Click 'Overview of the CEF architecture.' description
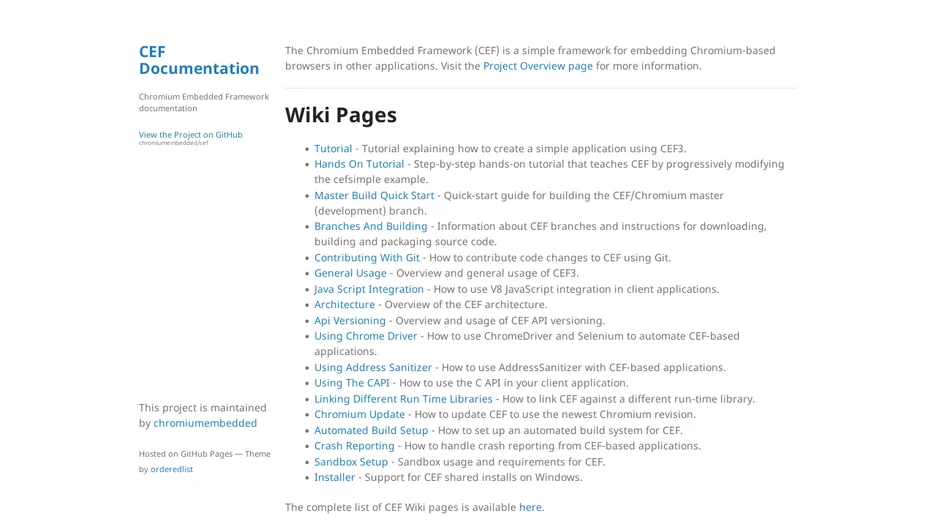 [466, 305]
